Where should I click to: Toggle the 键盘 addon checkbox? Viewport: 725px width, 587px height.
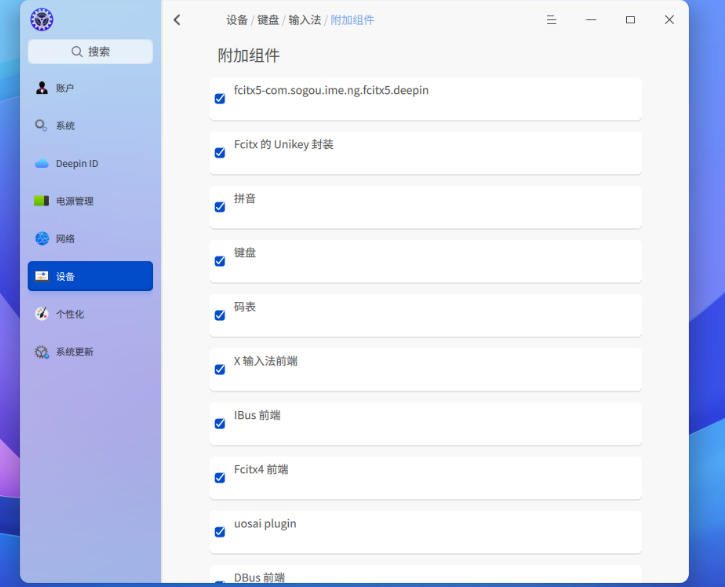click(220, 261)
